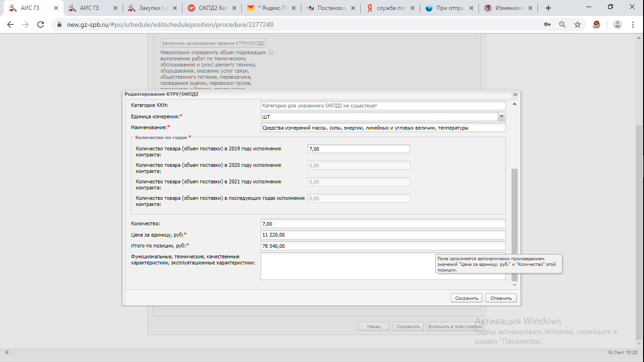Click the Количество field

pyautogui.click(x=383, y=224)
